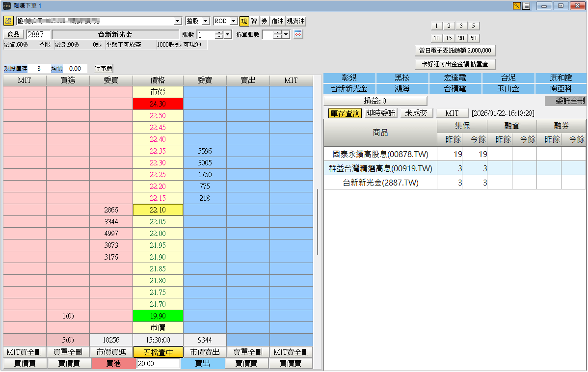Click the red 24.30 limit-up price cell
The image size is (588, 372).
158,104
